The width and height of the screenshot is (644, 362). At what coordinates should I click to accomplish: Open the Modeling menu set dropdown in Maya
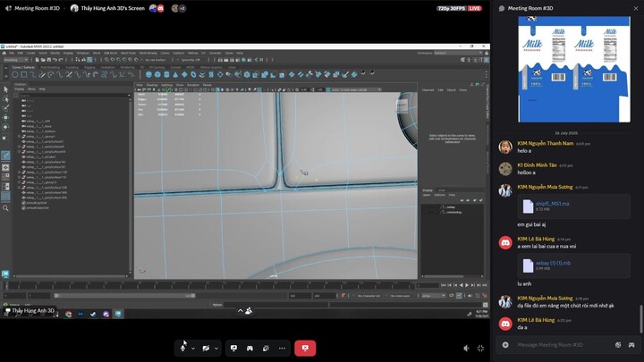tap(16, 60)
